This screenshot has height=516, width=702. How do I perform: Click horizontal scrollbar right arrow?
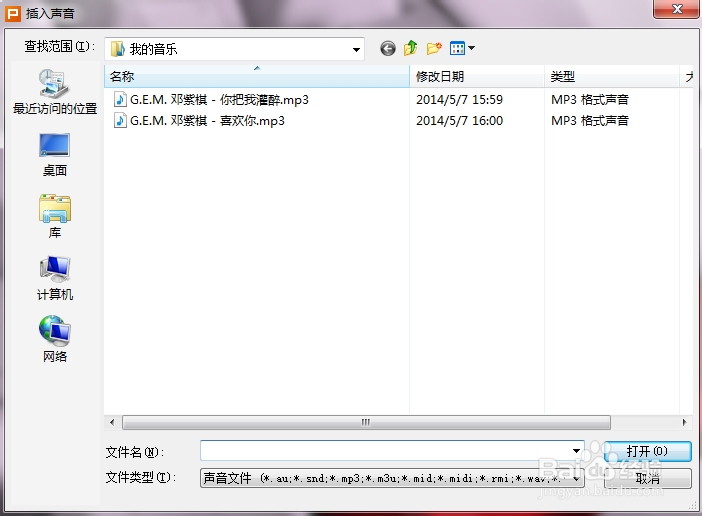684,422
